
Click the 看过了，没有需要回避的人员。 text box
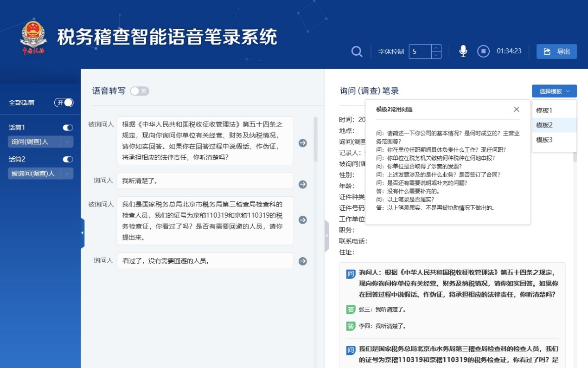(205, 261)
